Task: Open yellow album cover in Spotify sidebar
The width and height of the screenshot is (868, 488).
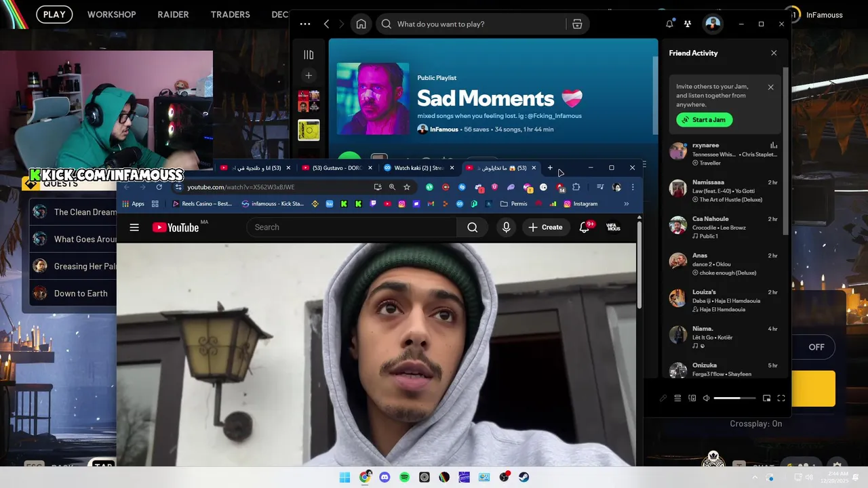Action: coord(309,130)
